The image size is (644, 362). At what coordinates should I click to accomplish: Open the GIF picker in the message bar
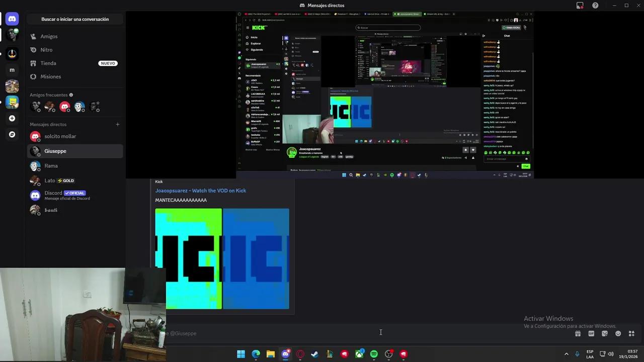point(592,333)
